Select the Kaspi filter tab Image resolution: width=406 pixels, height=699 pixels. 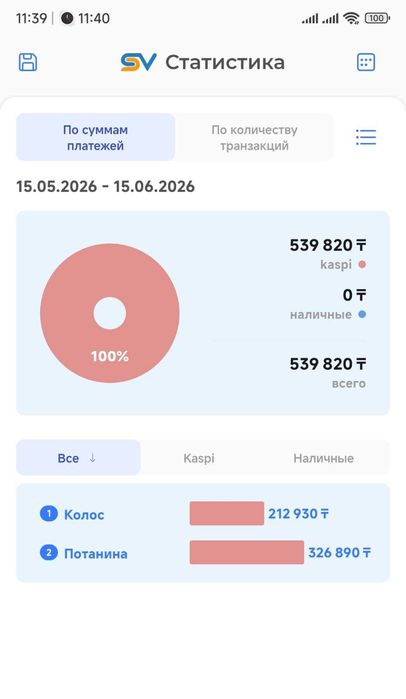[x=199, y=458]
